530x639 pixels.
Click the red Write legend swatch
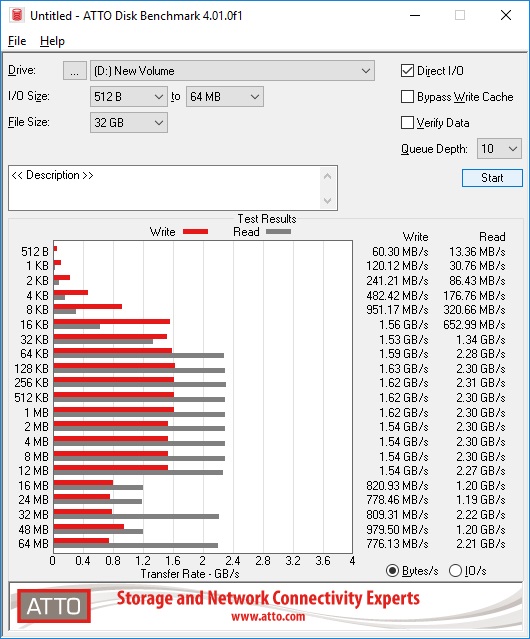[x=196, y=231]
